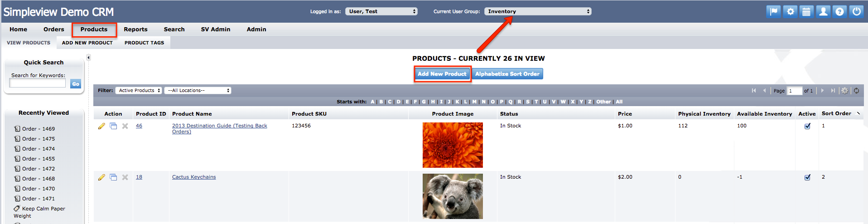This screenshot has width=868, height=224.
Task: Switch to View Products tab
Action: click(29, 43)
